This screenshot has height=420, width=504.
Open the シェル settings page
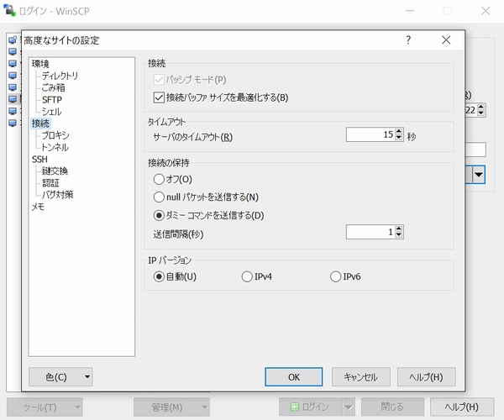coord(51,112)
